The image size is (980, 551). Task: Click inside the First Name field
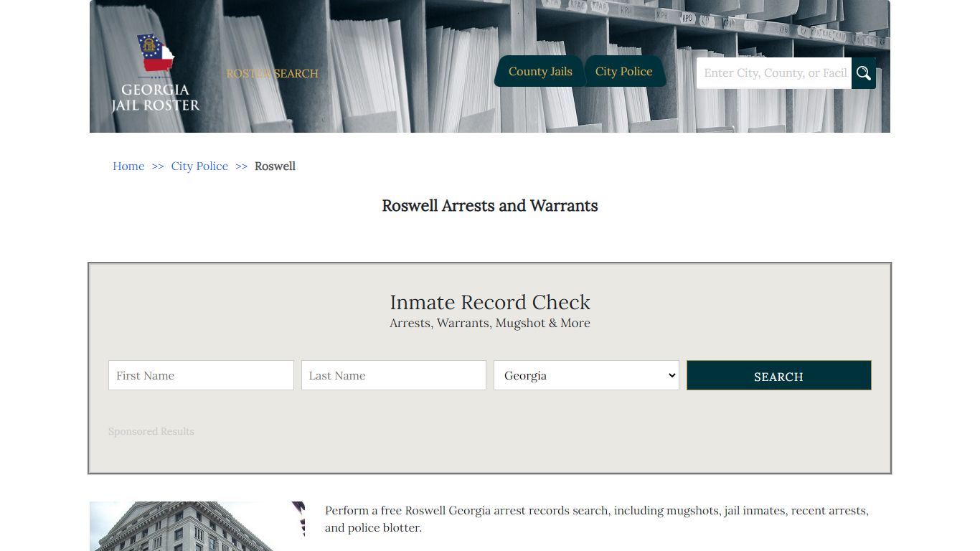click(x=201, y=375)
